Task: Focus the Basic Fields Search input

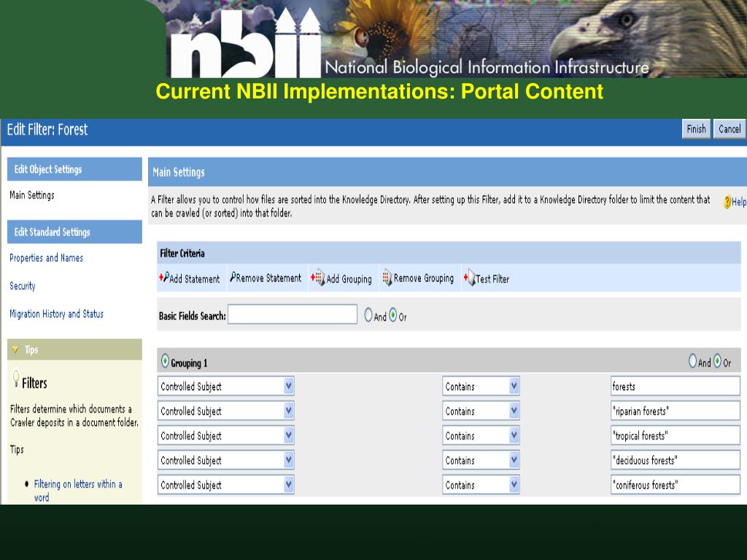Action: click(293, 314)
